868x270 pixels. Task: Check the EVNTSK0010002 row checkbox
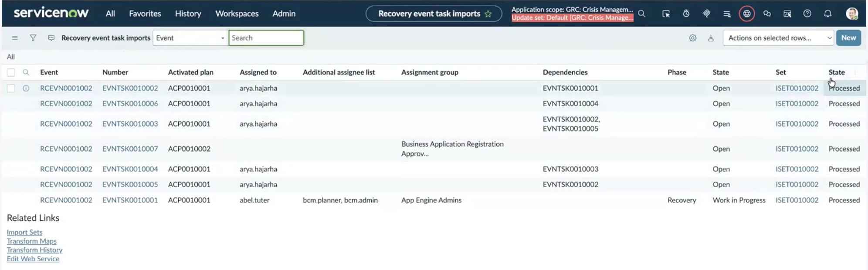tap(11, 88)
